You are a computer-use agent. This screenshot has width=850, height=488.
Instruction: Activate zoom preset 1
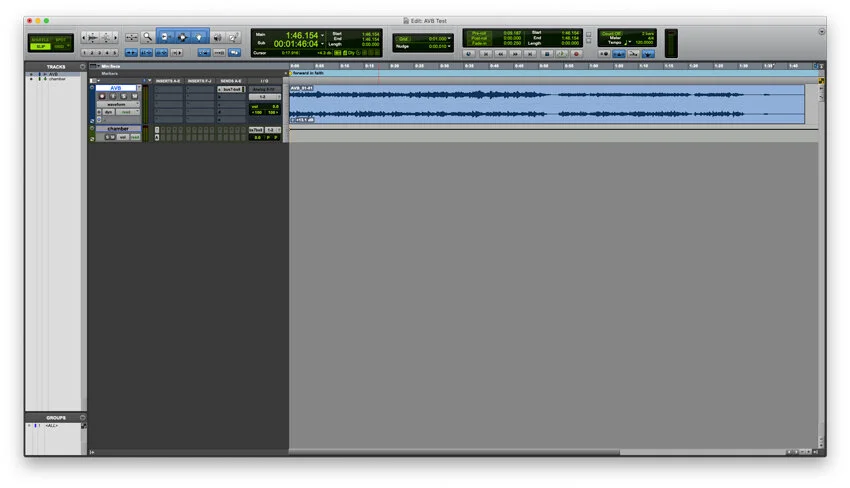point(85,53)
